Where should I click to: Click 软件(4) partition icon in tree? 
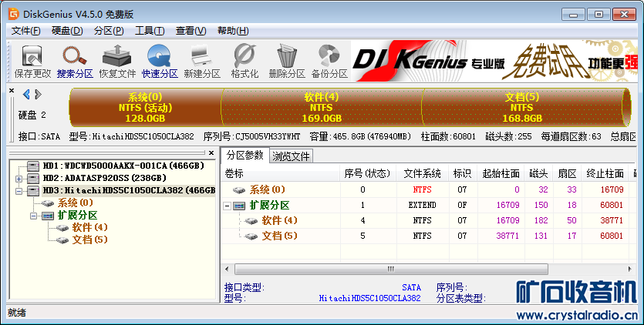click(62, 228)
